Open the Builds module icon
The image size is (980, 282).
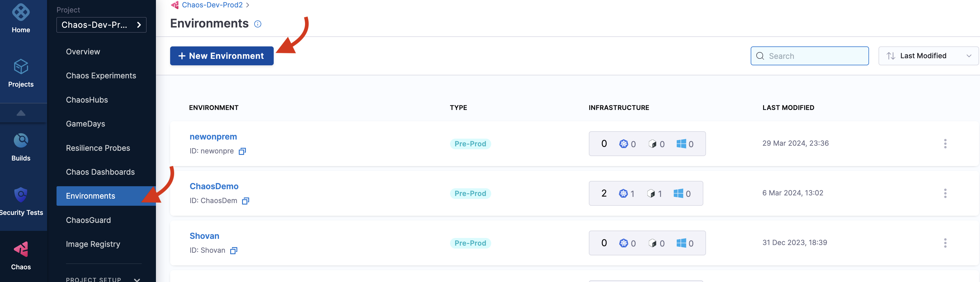click(x=21, y=141)
